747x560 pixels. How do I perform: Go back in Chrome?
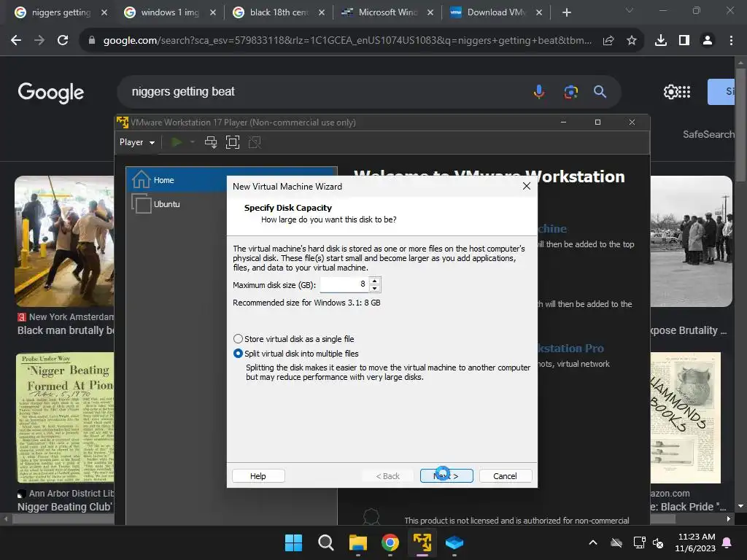point(16,40)
